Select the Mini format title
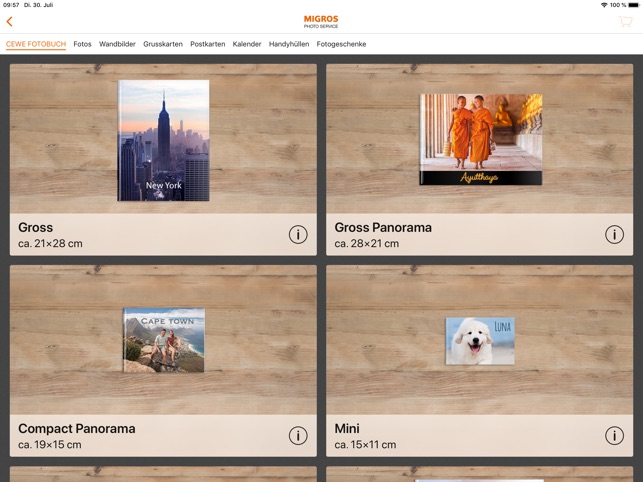Image resolution: width=643 pixels, height=482 pixels. pyautogui.click(x=347, y=428)
